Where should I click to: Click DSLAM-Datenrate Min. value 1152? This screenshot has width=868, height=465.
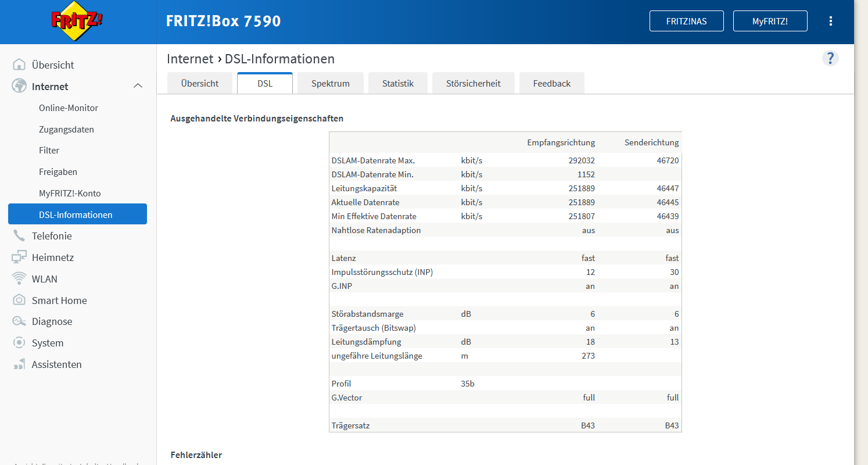(x=586, y=174)
